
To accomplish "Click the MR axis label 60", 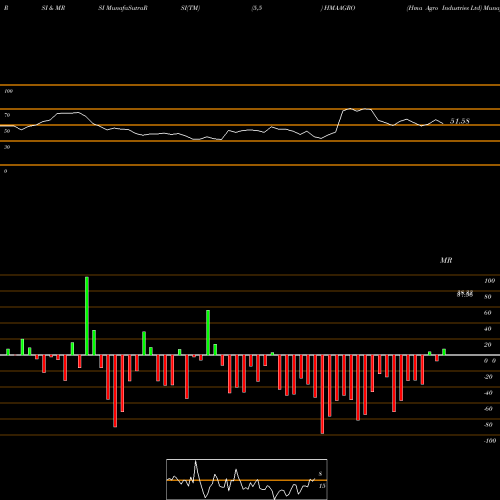I will pos(488,313).
